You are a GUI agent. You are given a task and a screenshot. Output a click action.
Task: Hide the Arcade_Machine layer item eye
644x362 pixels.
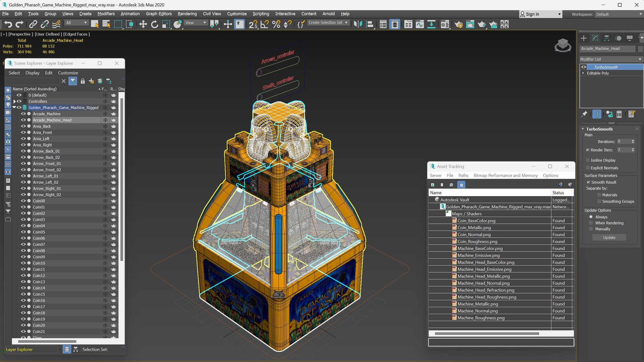(x=23, y=114)
